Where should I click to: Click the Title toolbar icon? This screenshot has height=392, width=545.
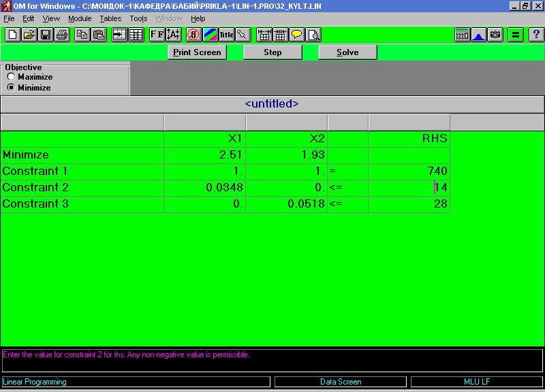tap(226, 35)
